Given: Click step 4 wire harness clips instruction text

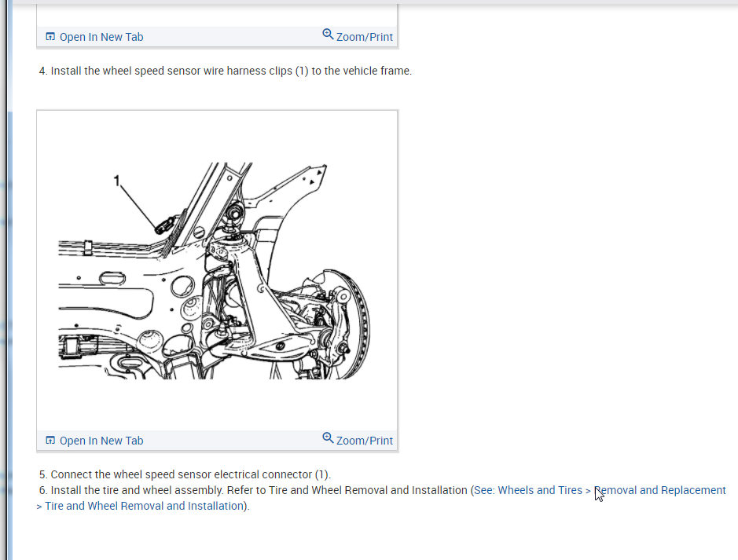Looking at the screenshot, I should tap(226, 71).
